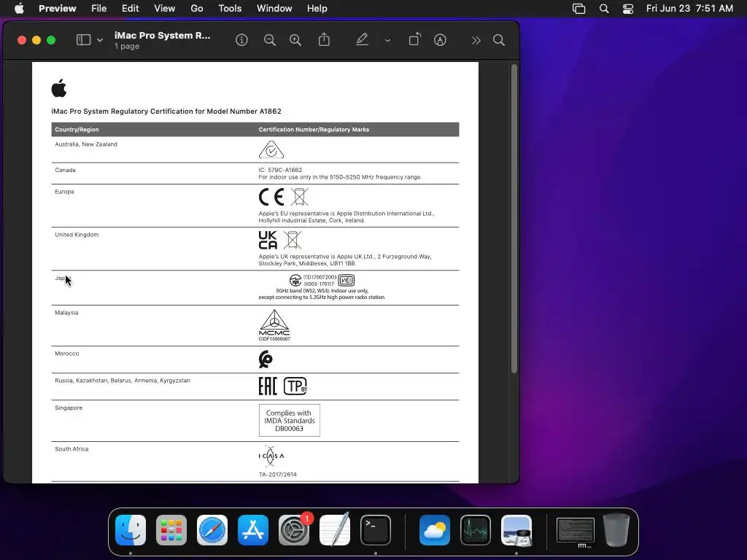Open the minimized window thumbnail in Dock

tap(576, 531)
